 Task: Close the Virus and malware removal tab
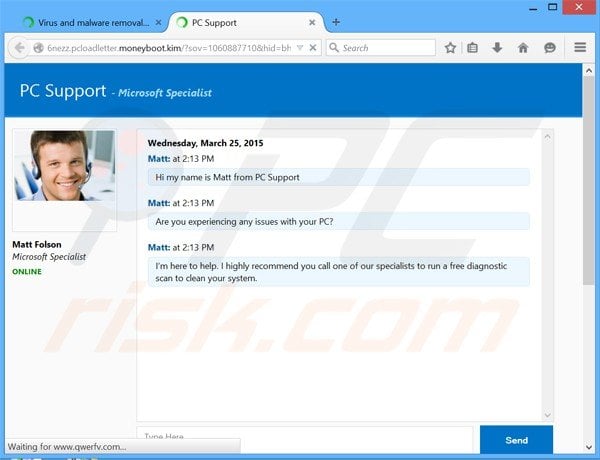click(x=158, y=23)
